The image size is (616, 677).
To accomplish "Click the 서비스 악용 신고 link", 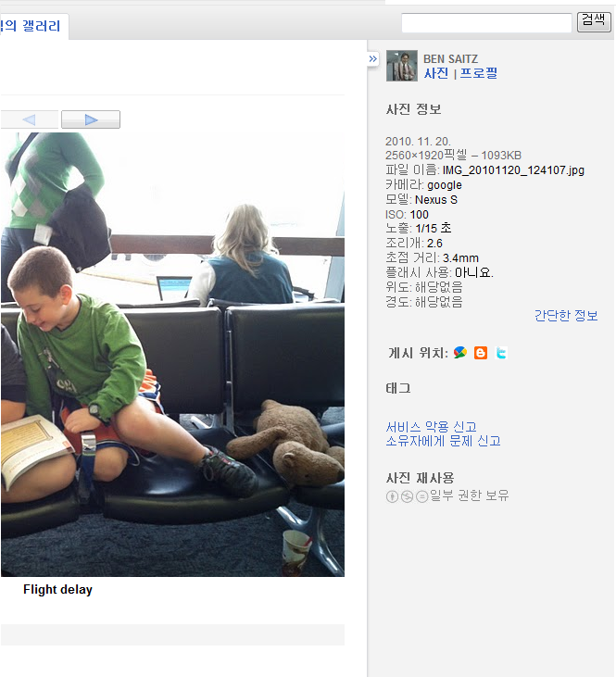I will click(x=431, y=427).
